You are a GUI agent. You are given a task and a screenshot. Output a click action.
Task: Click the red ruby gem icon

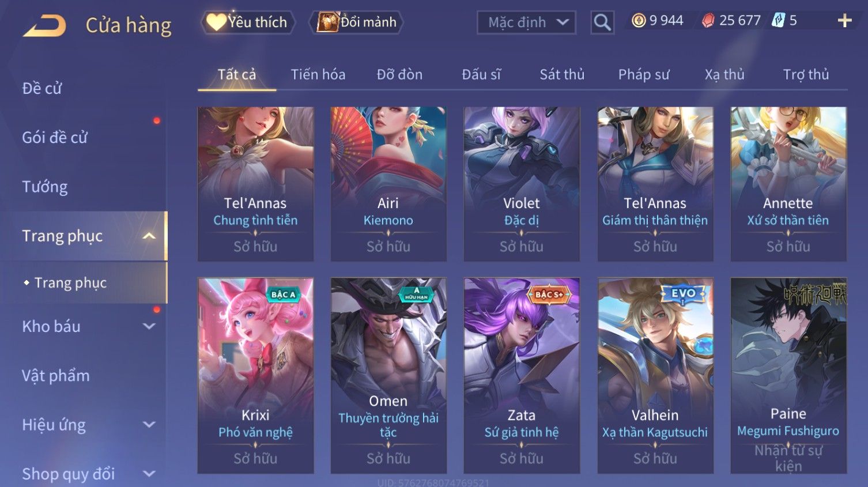(708, 21)
